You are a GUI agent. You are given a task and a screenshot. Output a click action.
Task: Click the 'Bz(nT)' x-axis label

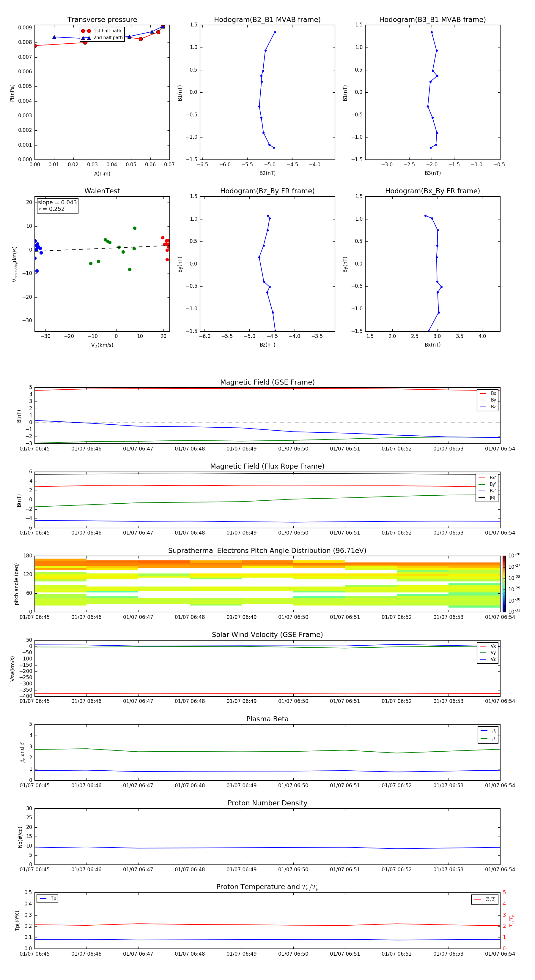tap(267, 345)
